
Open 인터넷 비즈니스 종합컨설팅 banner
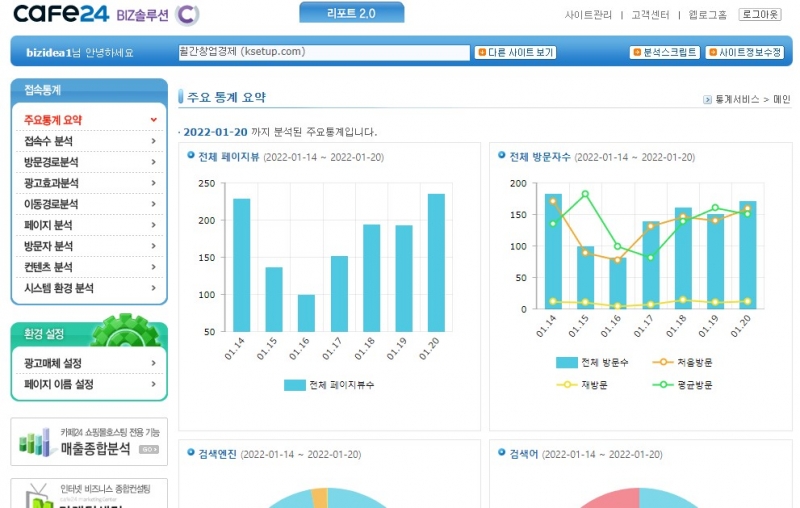click(89, 493)
